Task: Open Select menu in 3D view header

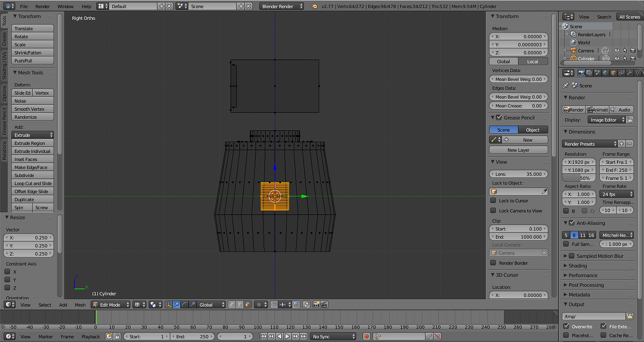Action: [45, 305]
